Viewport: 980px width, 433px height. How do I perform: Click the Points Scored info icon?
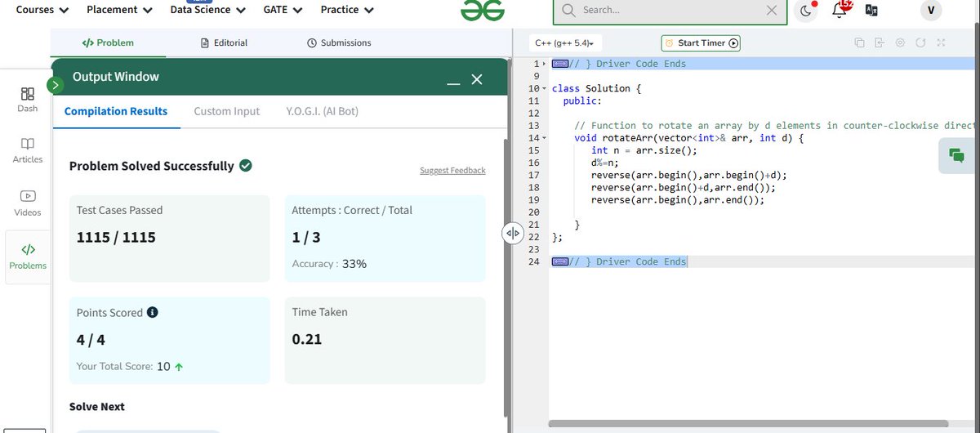(x=152, y=312)
